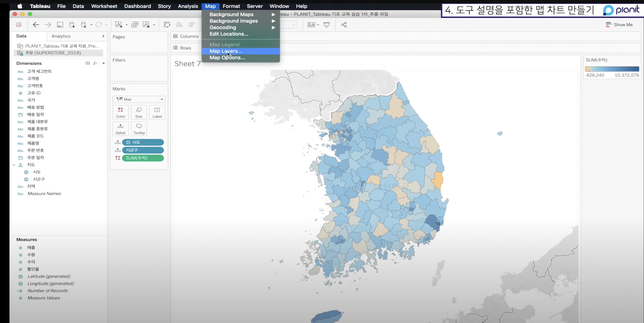Click the Rows shelf

[x=406, y=48]
